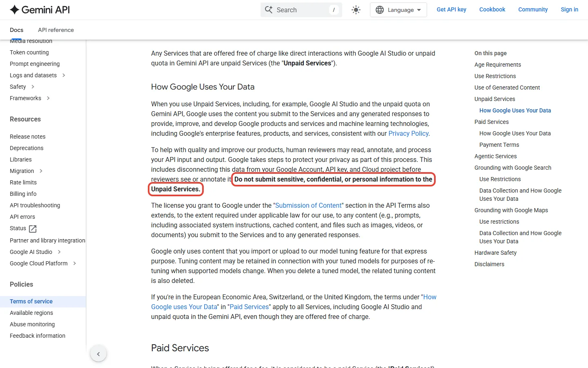The image size is (588, 368).
Task: Open Rate limits page
Action: [23, 182]
